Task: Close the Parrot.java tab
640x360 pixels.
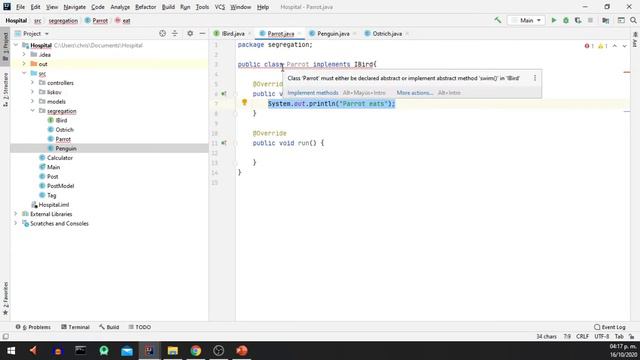Action: pos(300,33)
